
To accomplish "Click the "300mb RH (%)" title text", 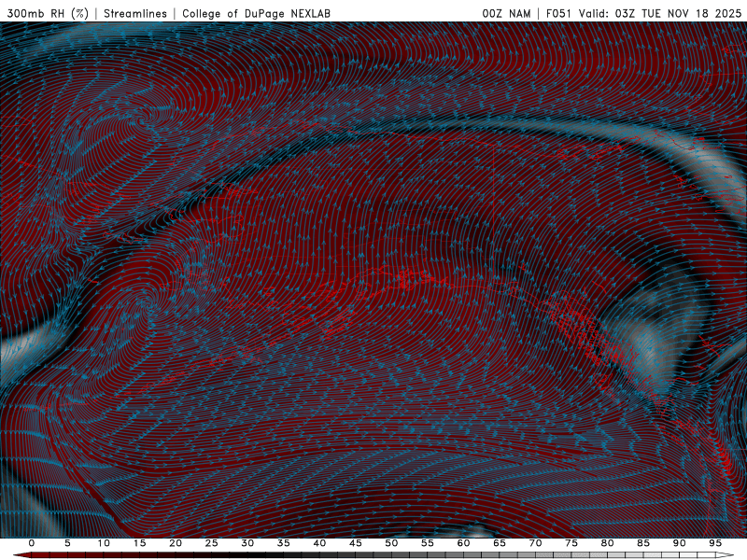I will point(48,13).
